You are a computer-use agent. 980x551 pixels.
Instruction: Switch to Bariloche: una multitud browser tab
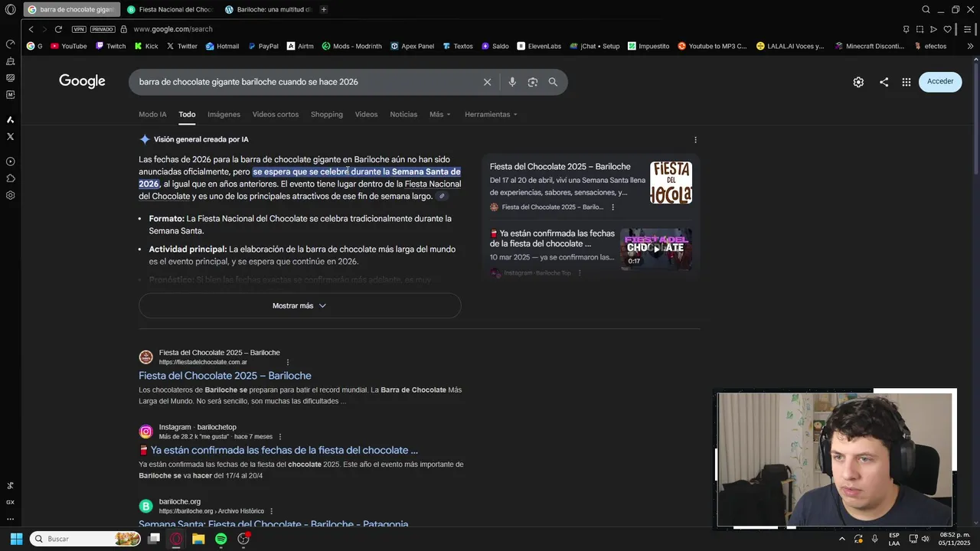pyautogui.click(x=268, y=10)
